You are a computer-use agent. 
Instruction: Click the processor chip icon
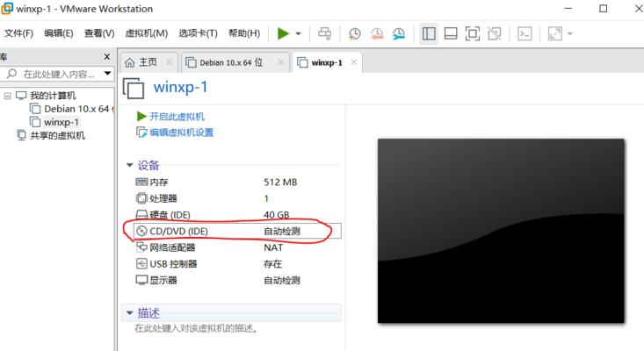point(141,198)
